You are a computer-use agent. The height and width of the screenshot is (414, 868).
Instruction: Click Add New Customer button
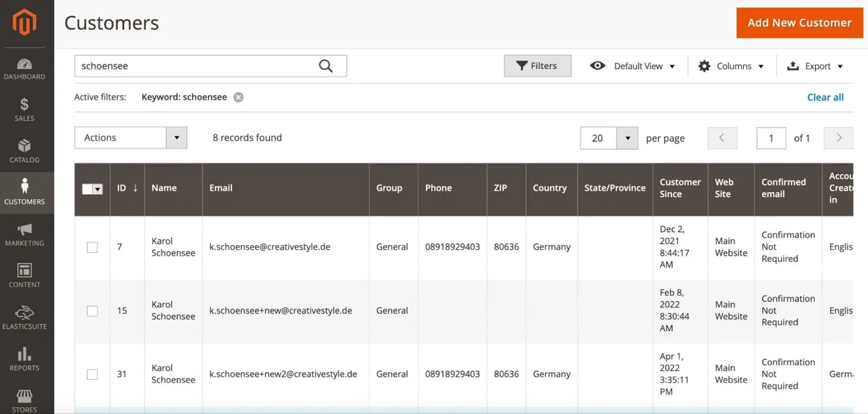coord(800,22)
